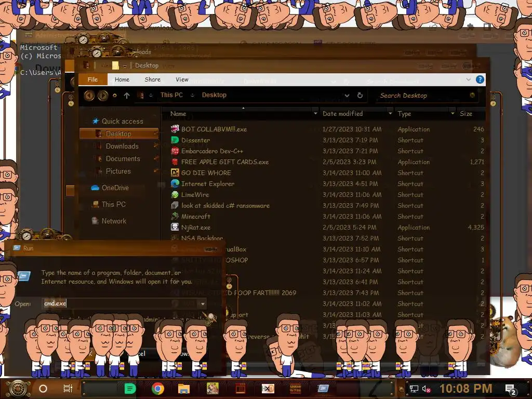Click the OneDrive cloud icon in sidebar

pos(95,188)
